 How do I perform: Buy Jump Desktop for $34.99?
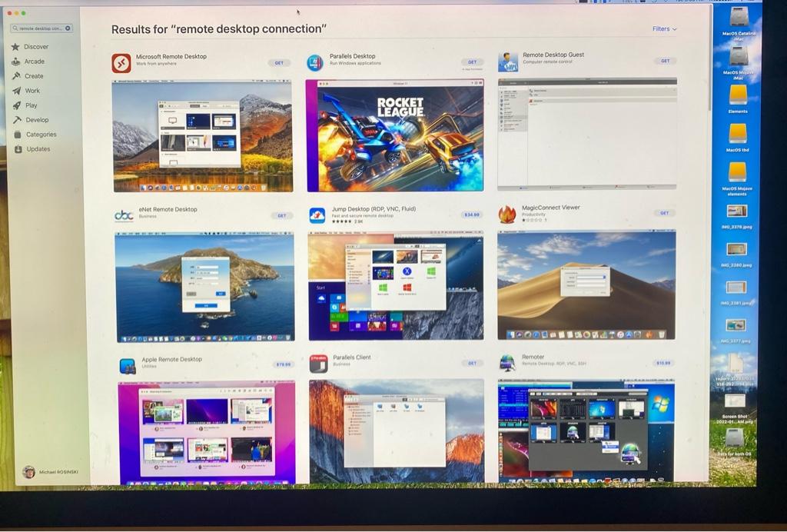click(471, 214)
